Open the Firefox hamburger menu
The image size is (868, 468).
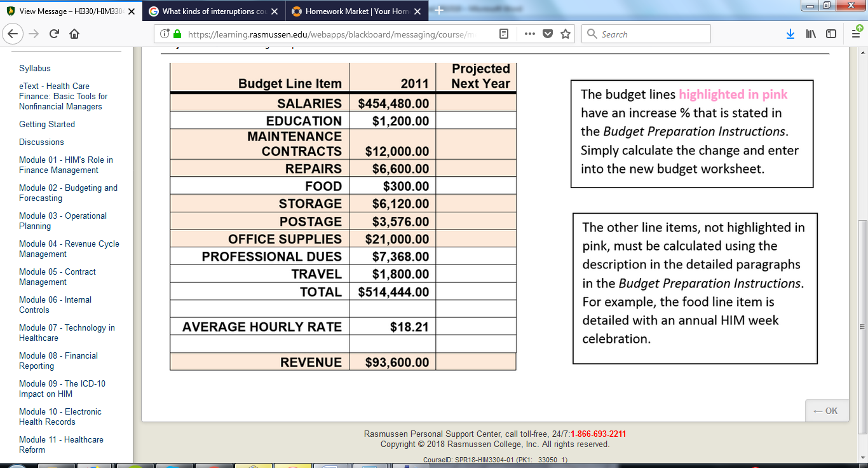[x=856, y=34]
